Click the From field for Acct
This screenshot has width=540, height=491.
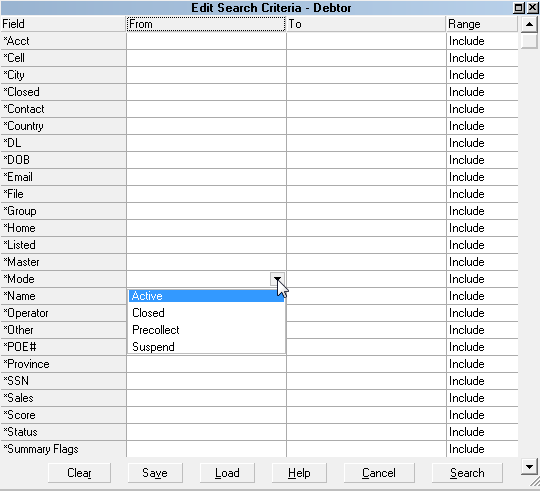(x=206, y=41)
